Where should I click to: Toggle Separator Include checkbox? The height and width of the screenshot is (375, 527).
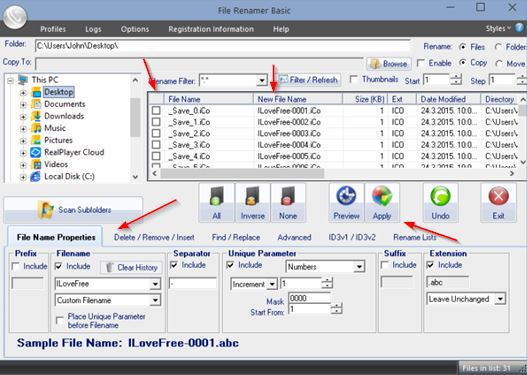coord(174,265)
